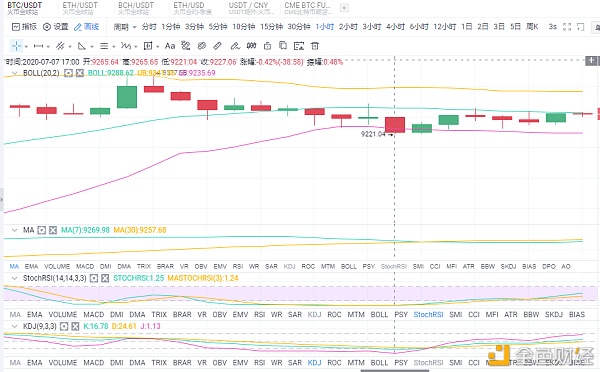Image resolution: width=600 pixels, height=372 pixels.
Task: Add a new chart tab with plus icon
Action: (344, 8)
